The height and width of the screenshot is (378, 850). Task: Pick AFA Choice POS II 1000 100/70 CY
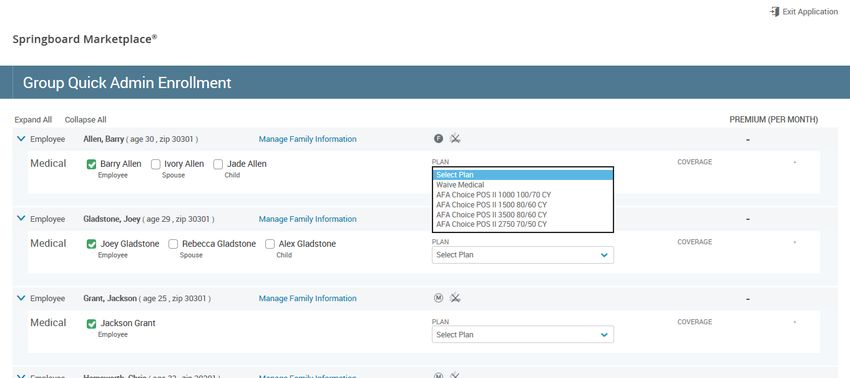tap(523, 195)
